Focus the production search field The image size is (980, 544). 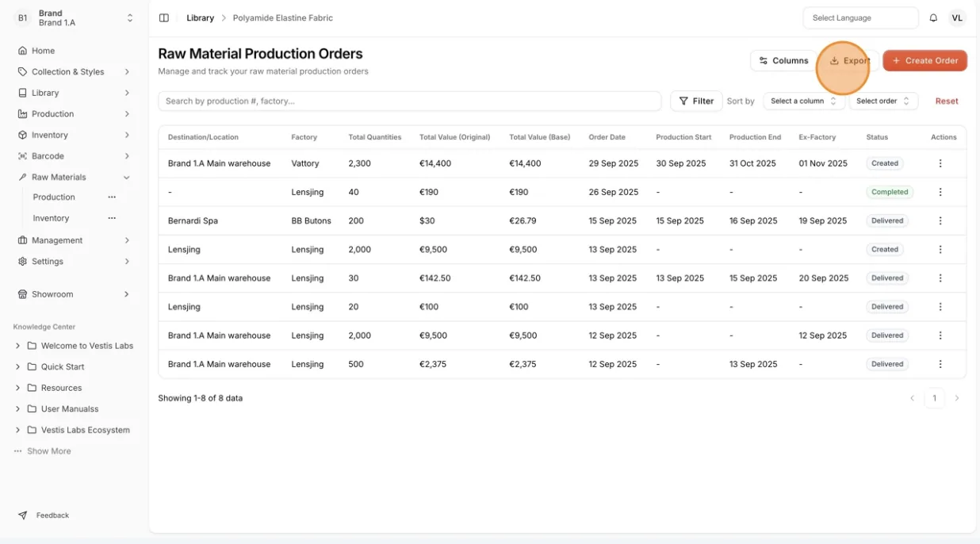point(410,102)
